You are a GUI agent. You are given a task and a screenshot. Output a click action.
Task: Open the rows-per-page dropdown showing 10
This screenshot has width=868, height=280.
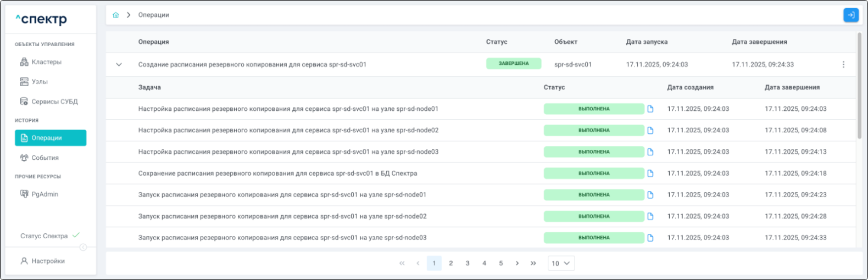pyautogui.click(x=561, y=264)
